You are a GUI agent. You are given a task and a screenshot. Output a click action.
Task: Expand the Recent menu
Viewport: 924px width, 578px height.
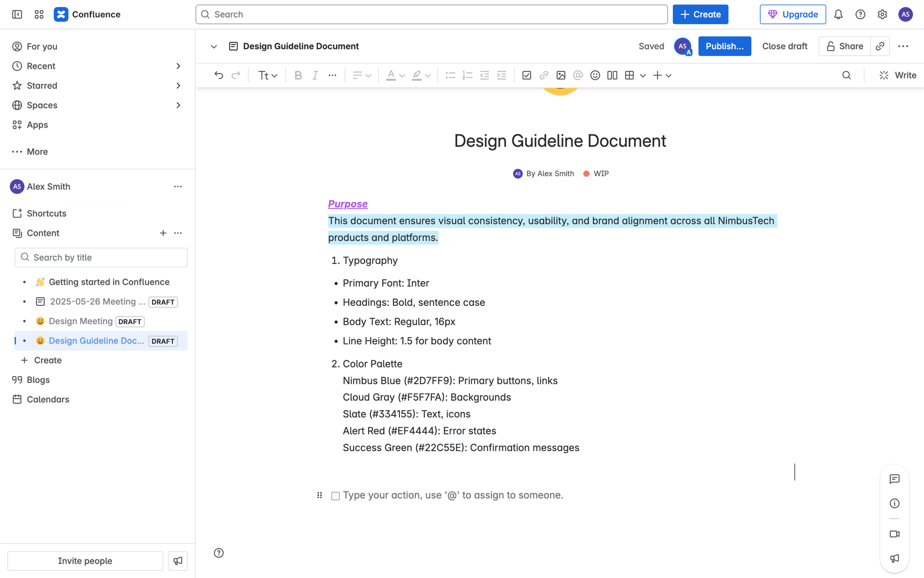point(178,66)
